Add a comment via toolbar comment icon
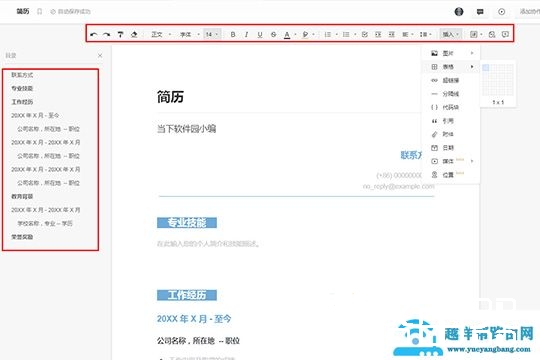The height and width of the screenshot is (360, 540). pyautogui.click(x=505, y=34)
